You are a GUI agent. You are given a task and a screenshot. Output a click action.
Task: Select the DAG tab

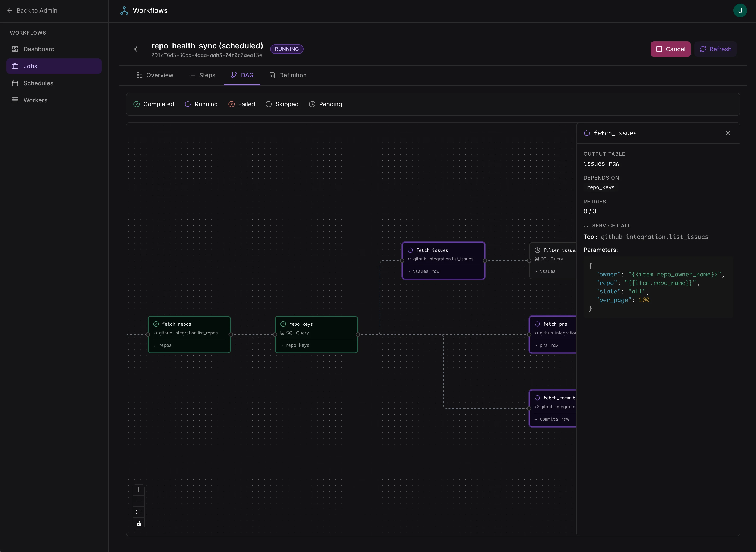point(242,75)
